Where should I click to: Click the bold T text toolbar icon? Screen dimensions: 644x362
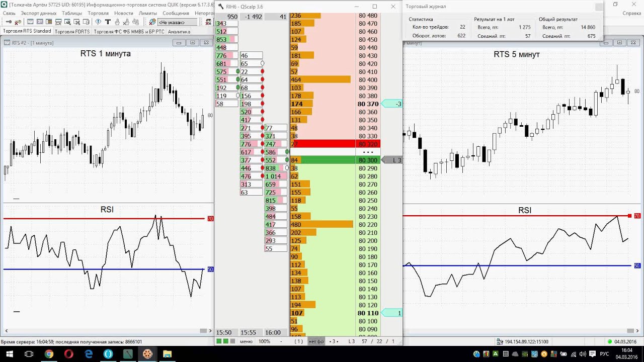[108, 22]
